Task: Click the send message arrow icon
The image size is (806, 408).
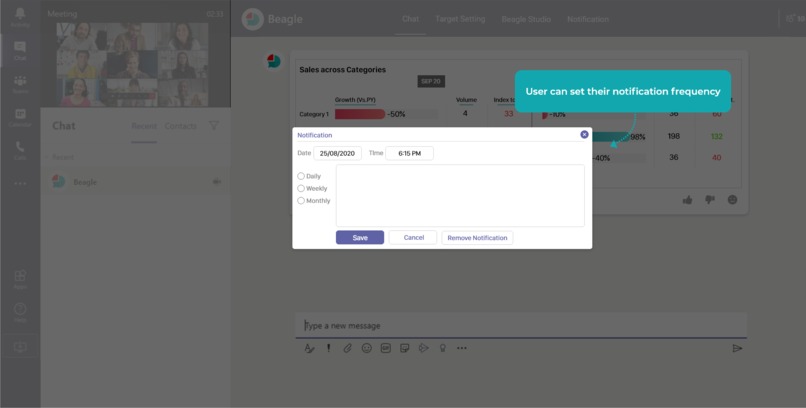Action: pyautogui.click(x=737, y=348)
